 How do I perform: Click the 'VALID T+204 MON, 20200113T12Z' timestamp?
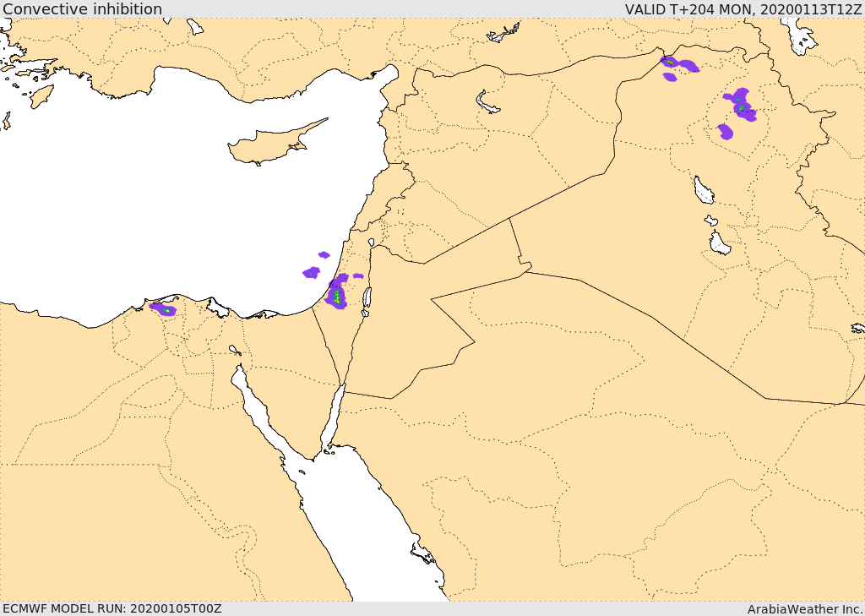pyautogui.click(x=743, y=8)
